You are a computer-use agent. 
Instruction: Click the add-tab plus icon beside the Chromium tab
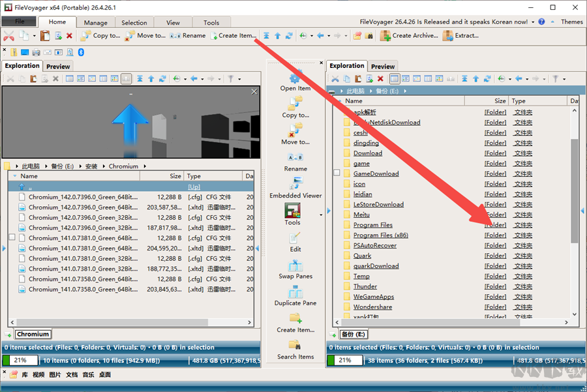coord(8,335)
